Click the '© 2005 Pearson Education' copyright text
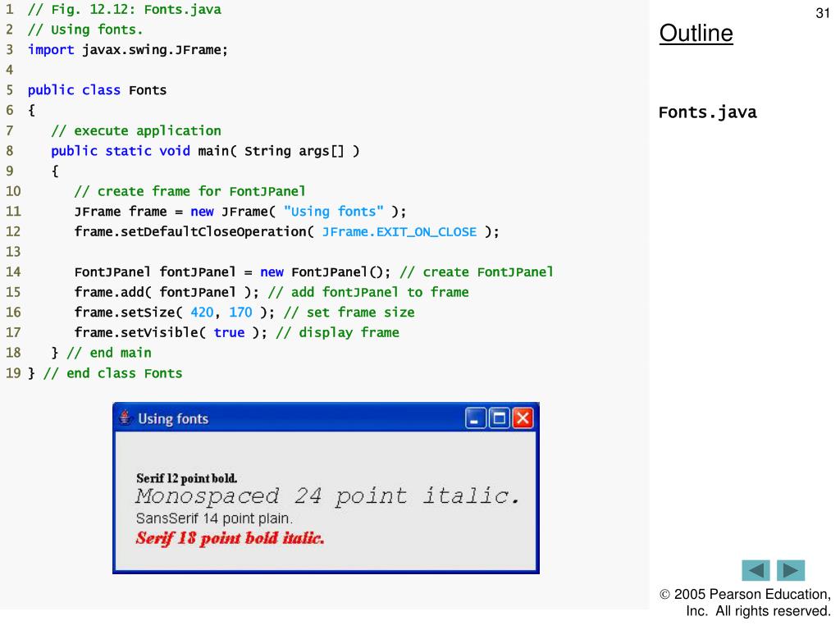The height and width of the screenshot is (630, 840). point(745,594)
